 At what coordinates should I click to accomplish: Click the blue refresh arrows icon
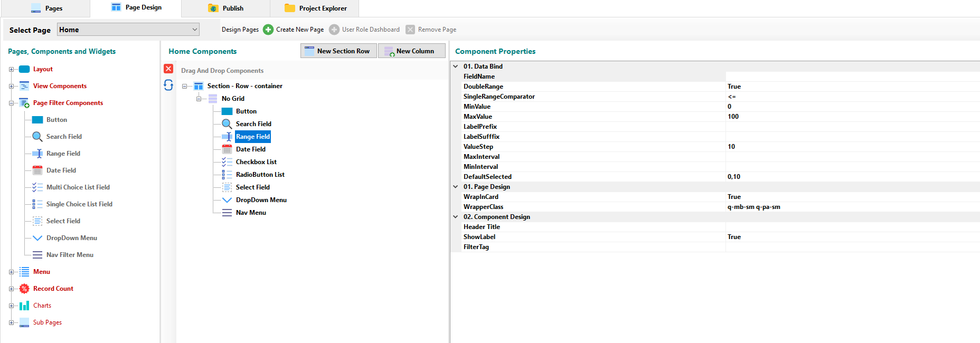tap(168, 85)
